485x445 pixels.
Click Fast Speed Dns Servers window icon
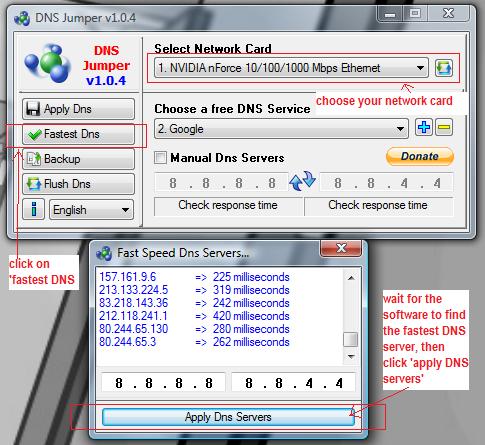pos(104,254)
